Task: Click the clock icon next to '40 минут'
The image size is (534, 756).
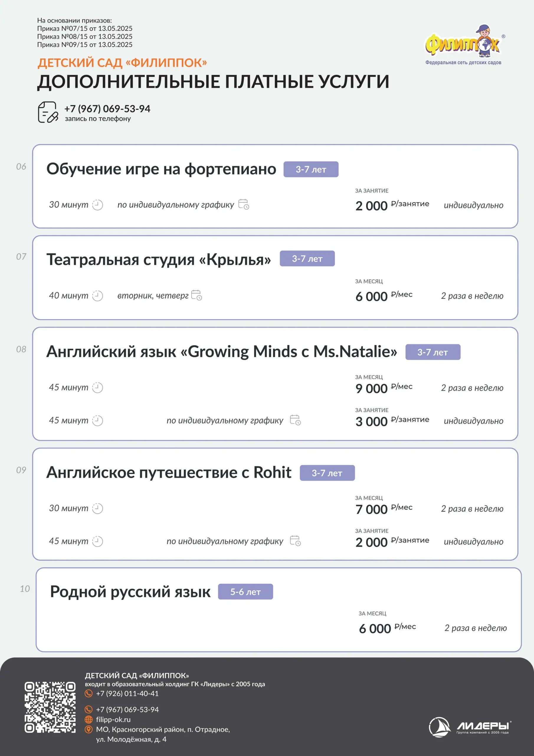Action: (x=97, y=295)
